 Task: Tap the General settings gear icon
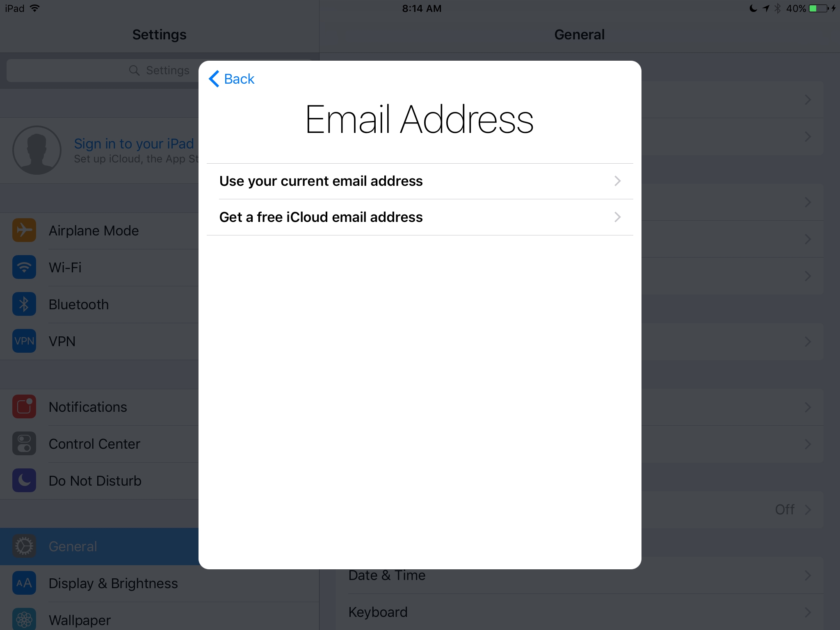[24, 545]
